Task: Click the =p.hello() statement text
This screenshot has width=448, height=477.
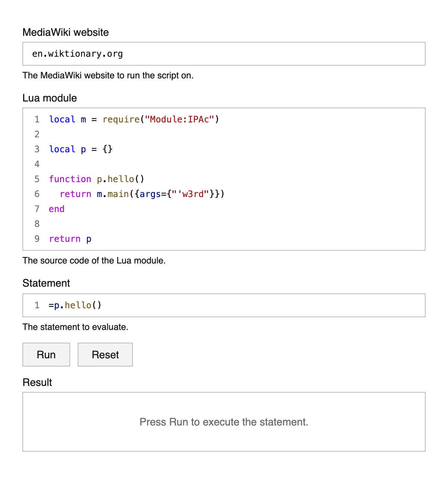Action: [x=75, y=305]
